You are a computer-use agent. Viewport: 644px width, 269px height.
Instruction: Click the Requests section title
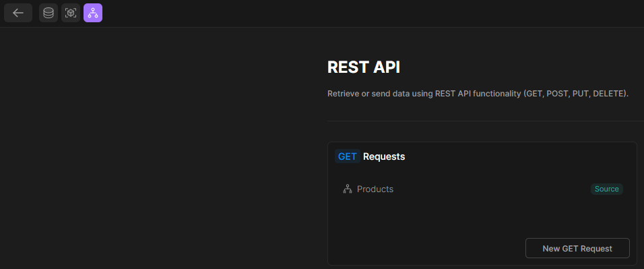(x=384, y=156)
